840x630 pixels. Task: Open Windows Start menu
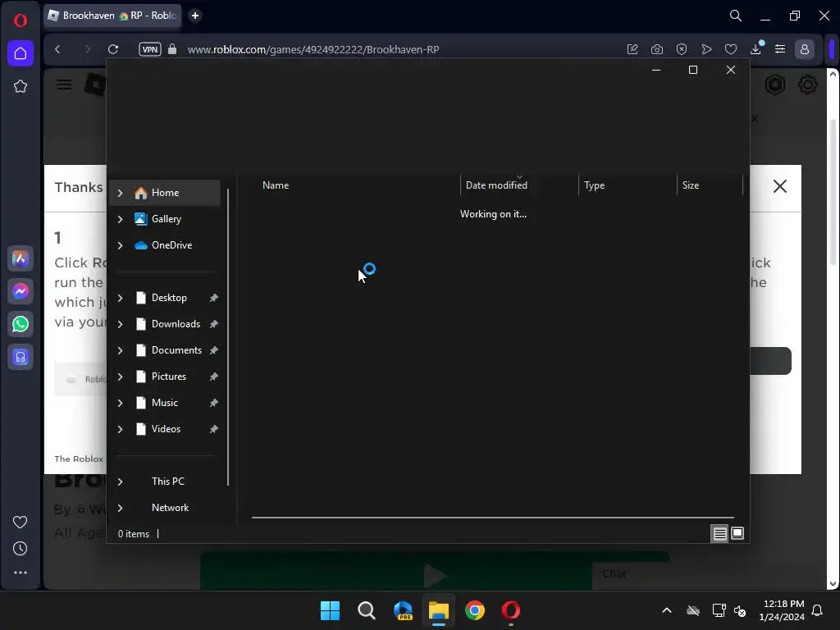click(330, 610)
